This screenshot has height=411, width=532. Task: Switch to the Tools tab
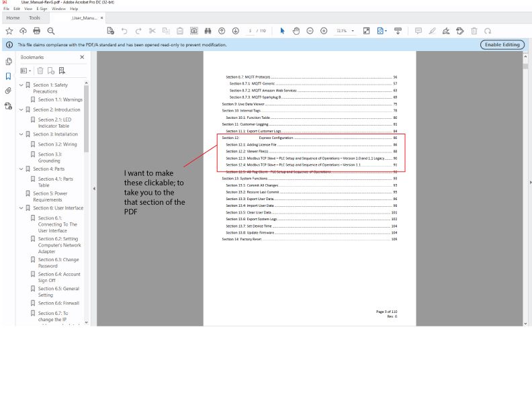[35, 17]
